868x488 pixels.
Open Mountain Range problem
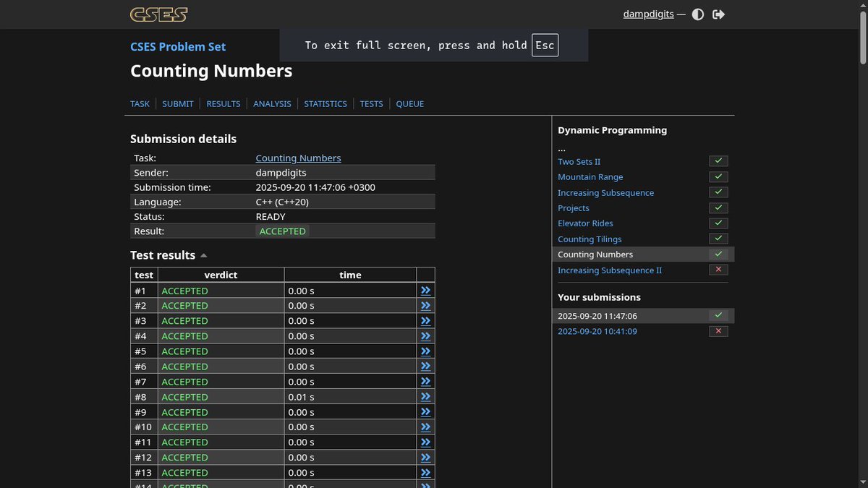coord(590,177)
